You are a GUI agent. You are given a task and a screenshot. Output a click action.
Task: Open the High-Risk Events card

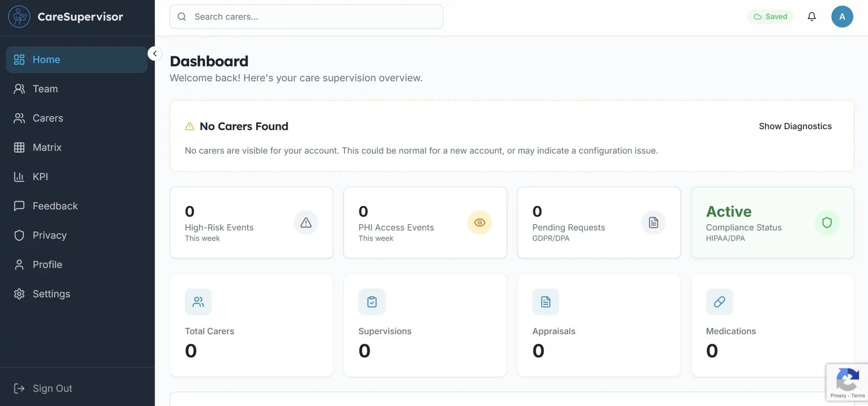251,223
